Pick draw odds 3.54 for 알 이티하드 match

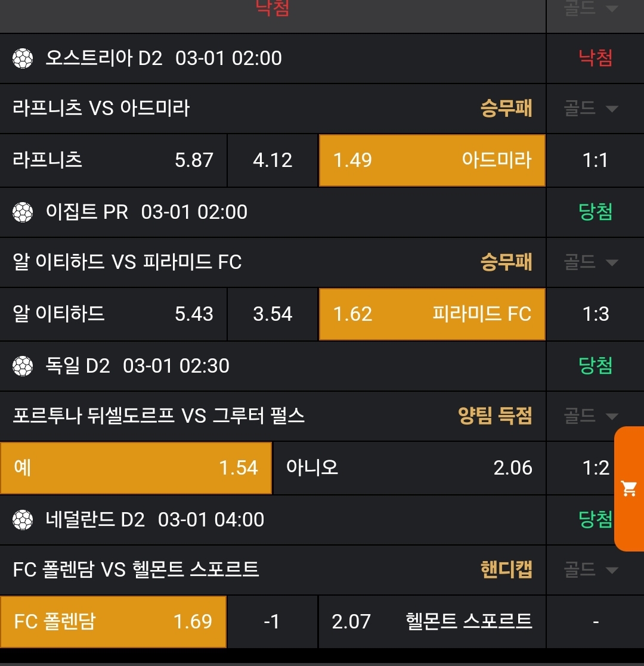pyautogui.click(x=273, y=314)
